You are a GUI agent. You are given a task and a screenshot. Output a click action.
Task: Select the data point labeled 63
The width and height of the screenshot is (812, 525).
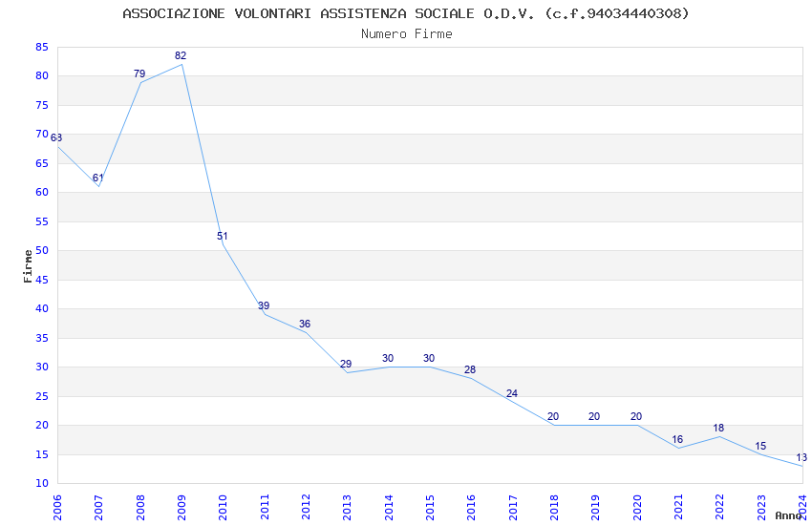[x=56, y=137]
